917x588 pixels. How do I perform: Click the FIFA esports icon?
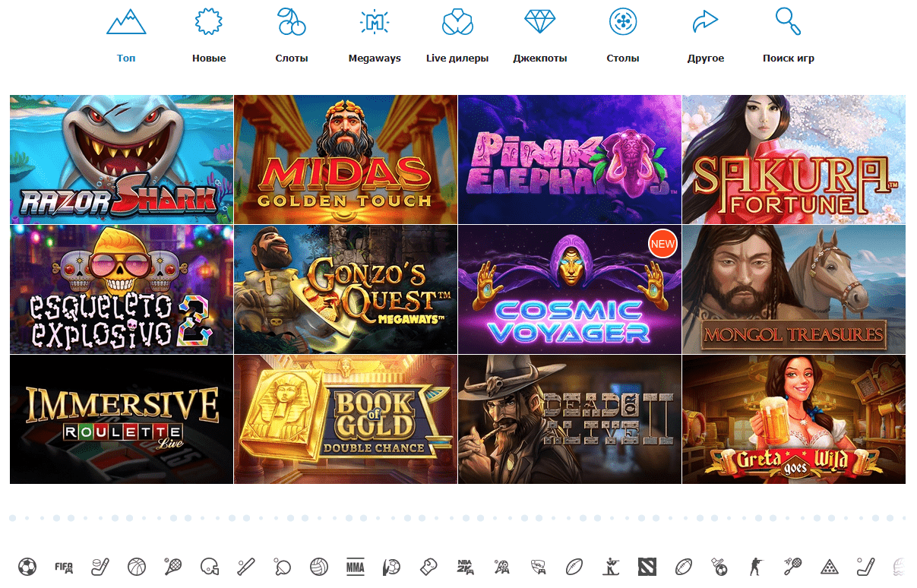(x=64, y=567)
